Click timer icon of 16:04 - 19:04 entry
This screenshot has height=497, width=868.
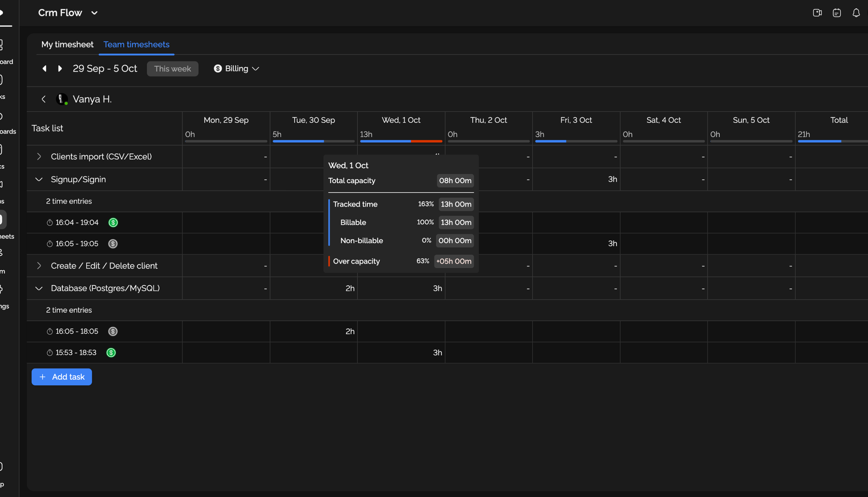click(x=49, y=223)
